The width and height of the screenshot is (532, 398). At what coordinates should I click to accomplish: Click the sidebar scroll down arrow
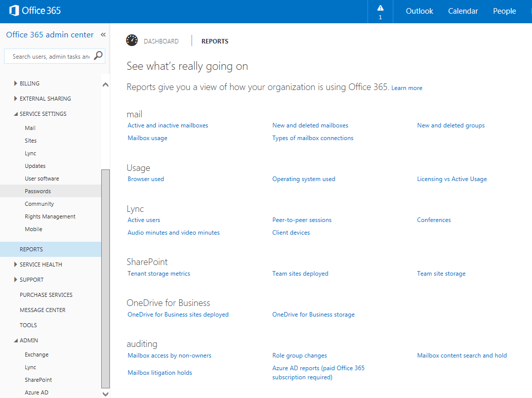point(105,394)
